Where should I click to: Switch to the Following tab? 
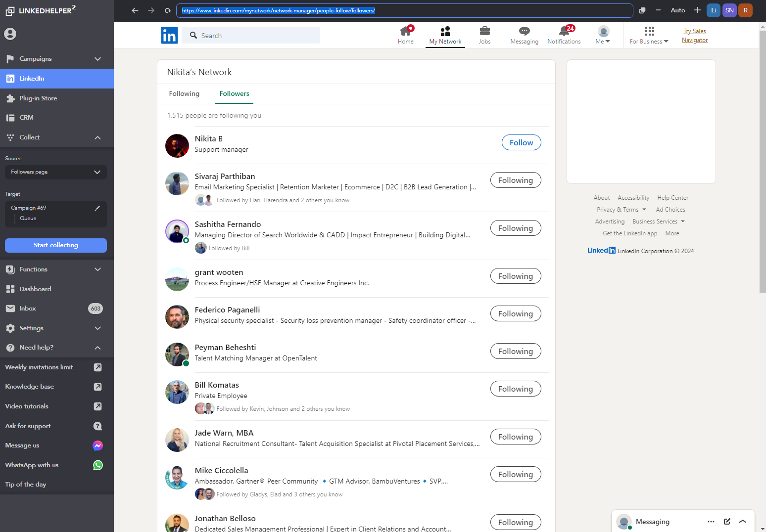[184, 94]
